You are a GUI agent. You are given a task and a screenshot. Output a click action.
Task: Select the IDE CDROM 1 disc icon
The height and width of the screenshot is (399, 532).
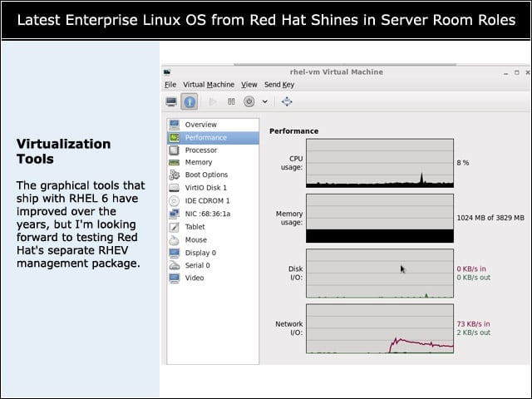click(x=174, y=201)
